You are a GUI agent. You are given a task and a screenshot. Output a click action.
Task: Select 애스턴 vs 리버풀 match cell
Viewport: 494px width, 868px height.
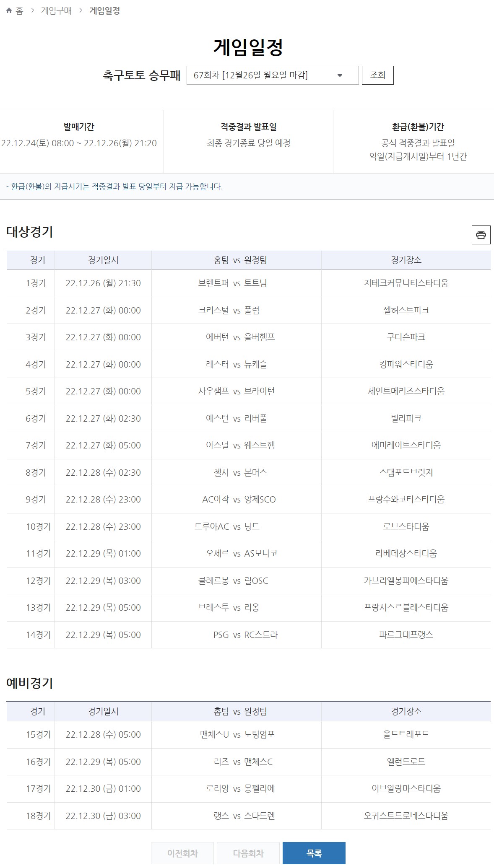pos(237,419)
